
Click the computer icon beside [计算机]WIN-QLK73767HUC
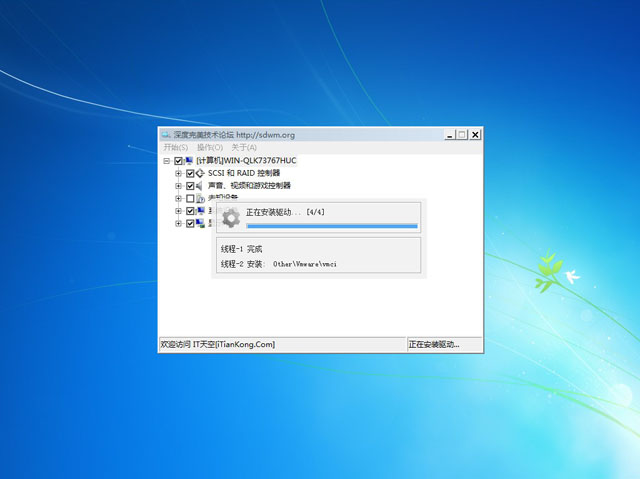coord(189,161)
